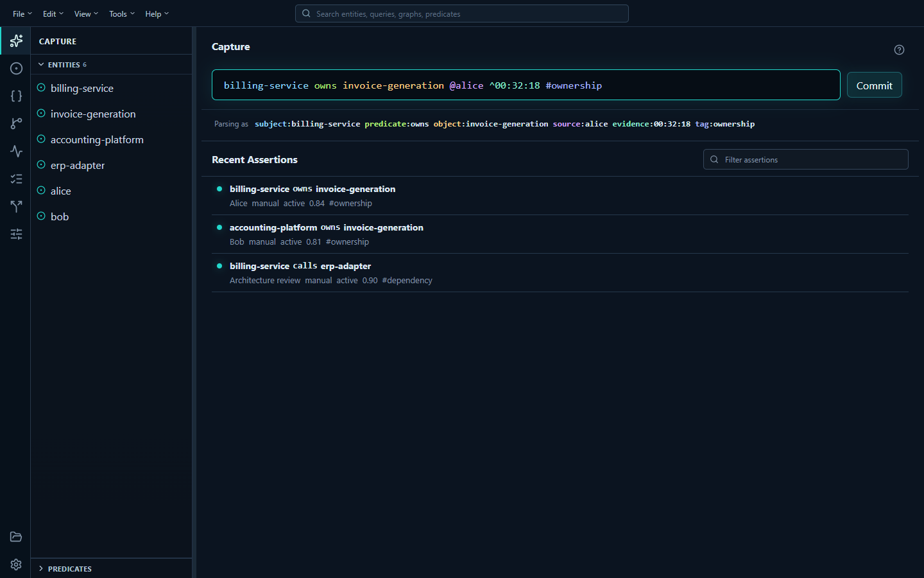Click the 'Architecture review' source text
This screenshot has height=578, width=924.
265,281
